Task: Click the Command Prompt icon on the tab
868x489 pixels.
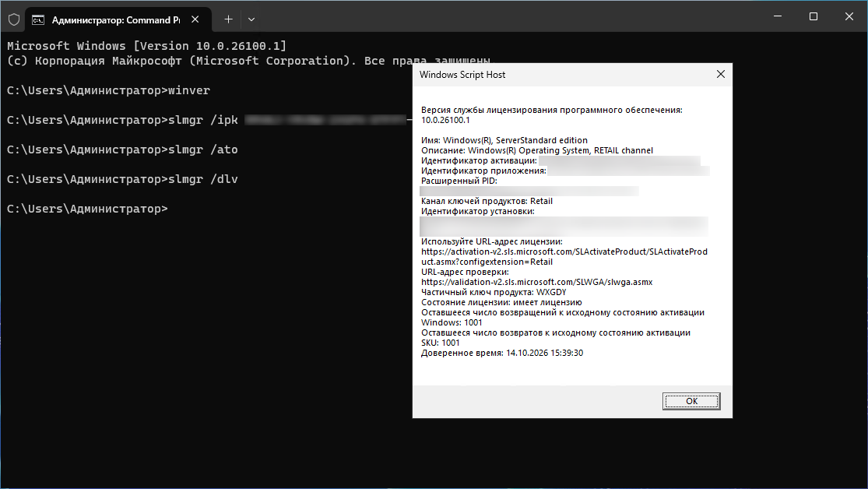Action: [37, 20]
